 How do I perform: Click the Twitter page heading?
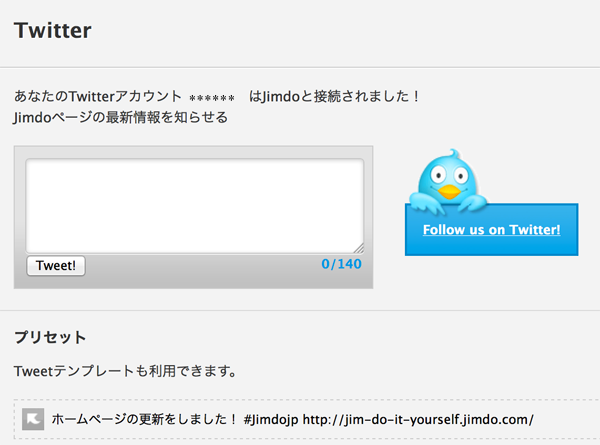coord(53,30)
